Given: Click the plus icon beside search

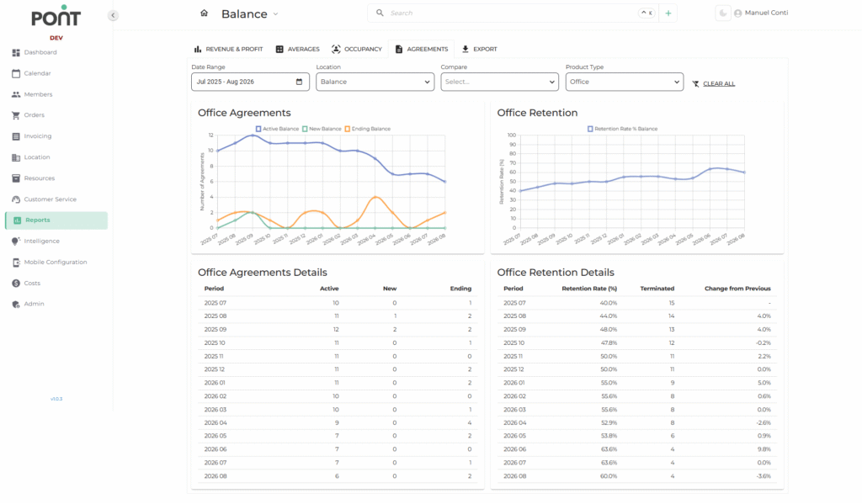Looking at the screenshot, I should click(668, 13).
